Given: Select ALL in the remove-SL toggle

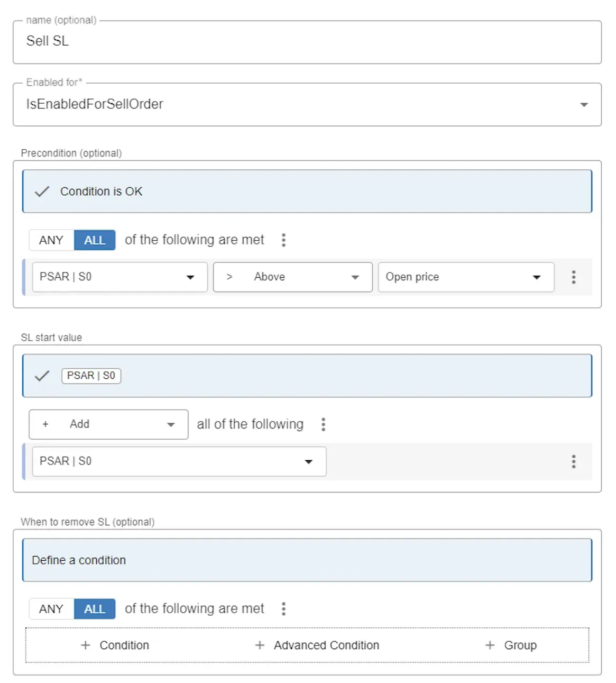Looking at the screenshot, I should click(x=95, y=609).
